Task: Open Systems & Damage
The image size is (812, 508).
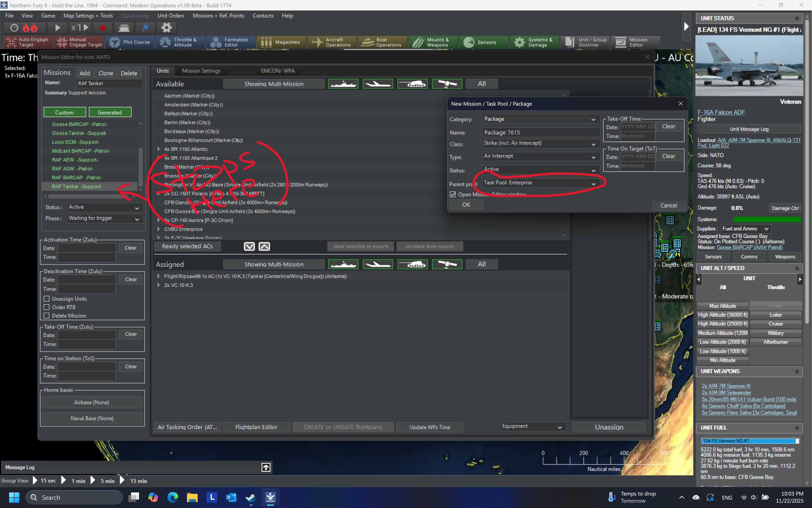Action: click(x=534, y=42)
